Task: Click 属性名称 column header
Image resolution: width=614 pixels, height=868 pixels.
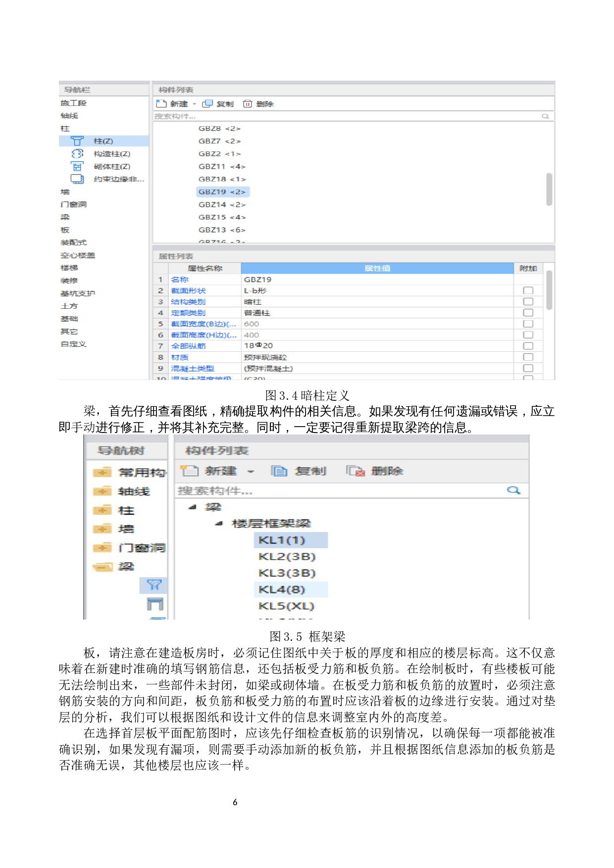Action: click(x=205, y=268)
